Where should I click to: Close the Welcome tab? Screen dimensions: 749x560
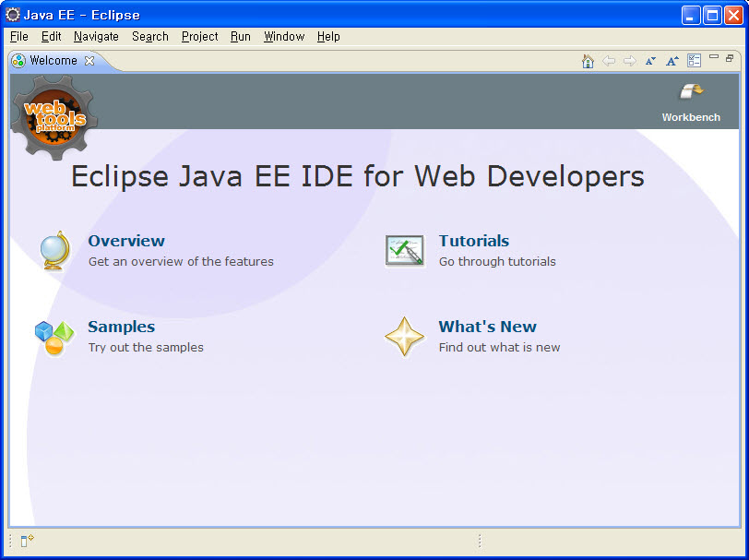pyautogui.click(x=89, y=61)
